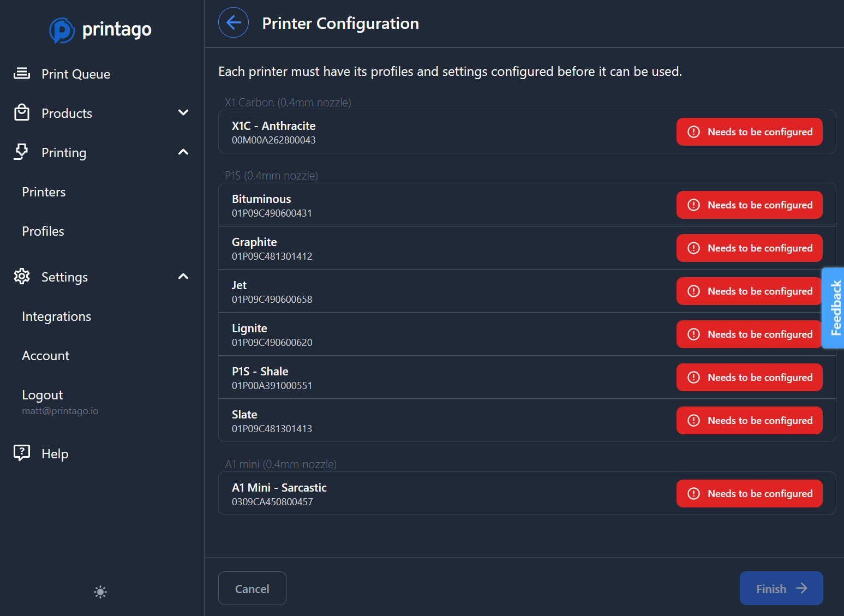Open Print Queue in the sidebar
The height and width of the screenshot is (616, 844).
[76, 74]
